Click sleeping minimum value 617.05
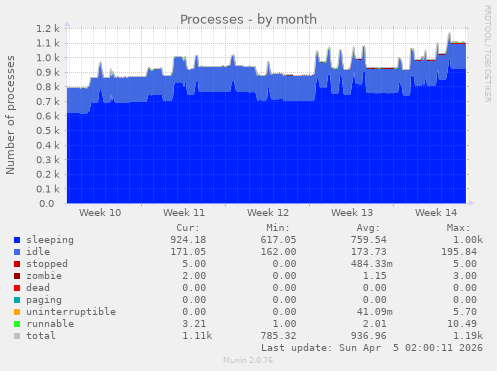The width and height of the screenshot is (497, 371). click(x=278, y=240)
